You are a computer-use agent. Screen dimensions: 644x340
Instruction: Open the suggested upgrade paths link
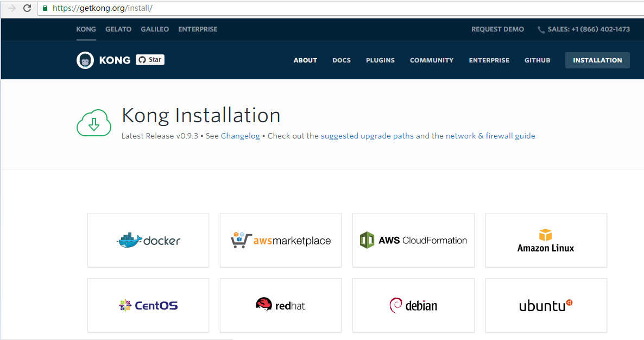pyautogui.click(x=367, y=136)
